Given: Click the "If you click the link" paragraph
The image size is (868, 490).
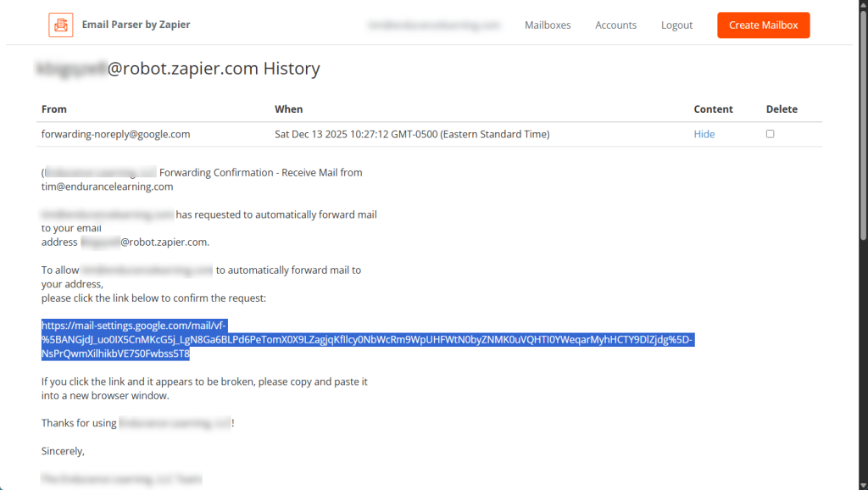Looking at the screenshot, I should pos(204,388).
